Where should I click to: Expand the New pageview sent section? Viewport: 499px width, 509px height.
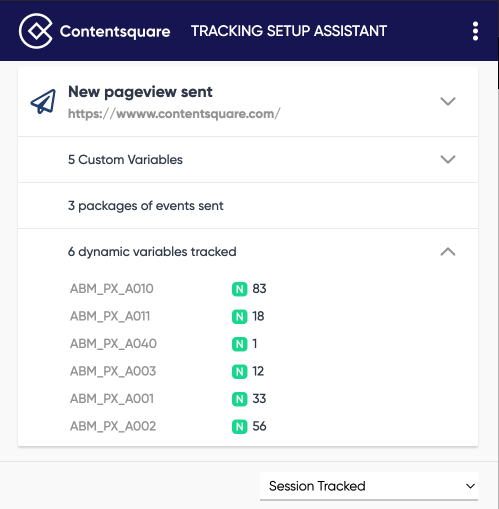448,101
